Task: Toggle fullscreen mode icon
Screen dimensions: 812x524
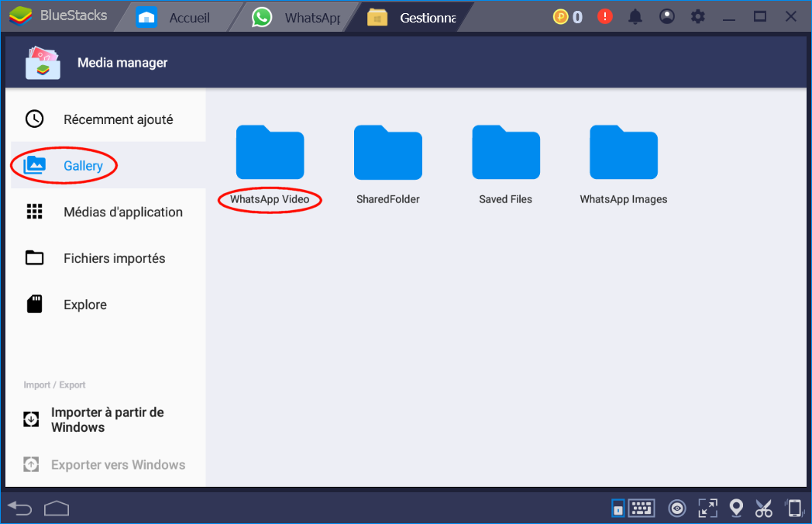Action: (708, 508)
